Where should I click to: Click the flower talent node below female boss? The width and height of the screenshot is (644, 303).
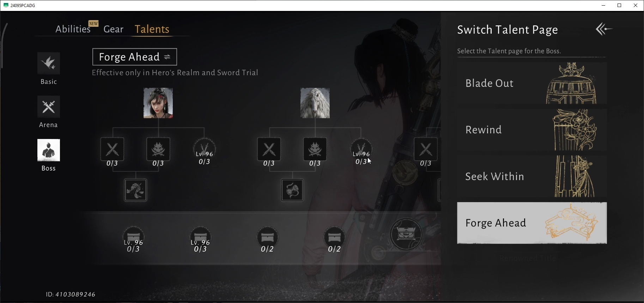pyautogui.click(x=135, y=190)
